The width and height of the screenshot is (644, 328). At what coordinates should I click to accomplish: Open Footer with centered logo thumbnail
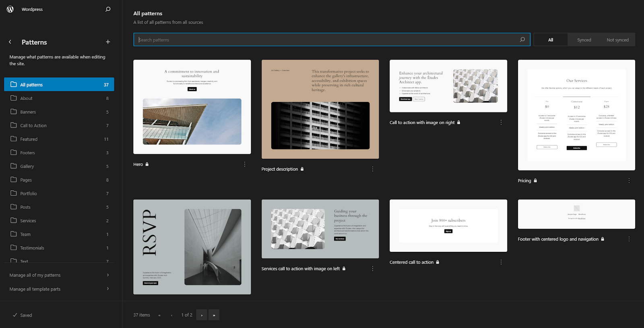pyautogui.click(x=576, y=214)
